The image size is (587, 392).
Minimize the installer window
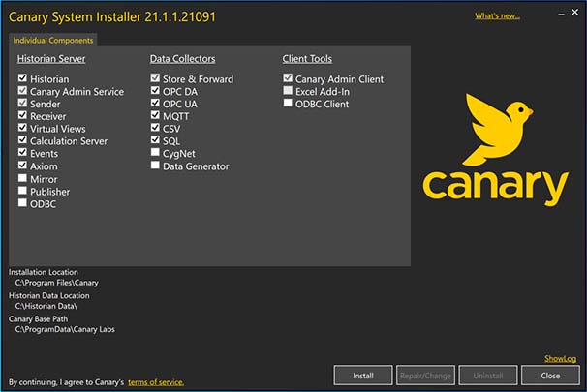click(561, 15)
